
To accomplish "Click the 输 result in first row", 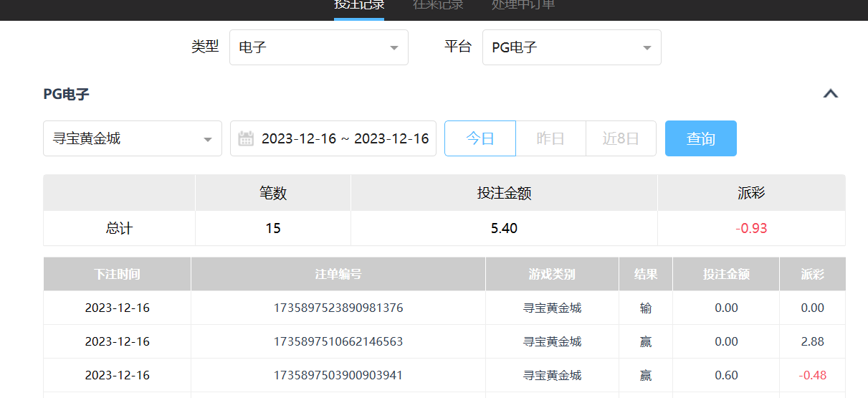I will tap(646, 308).
